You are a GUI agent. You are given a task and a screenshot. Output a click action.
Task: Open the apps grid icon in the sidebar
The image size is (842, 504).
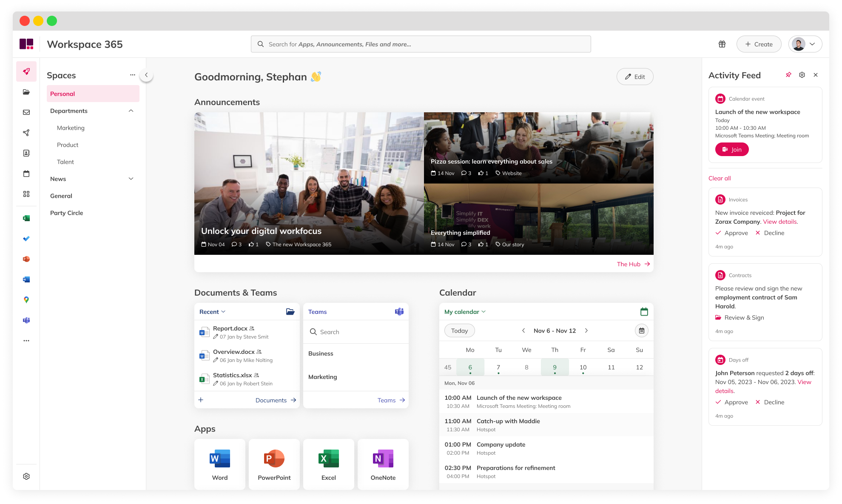click(x=26, y=194)
